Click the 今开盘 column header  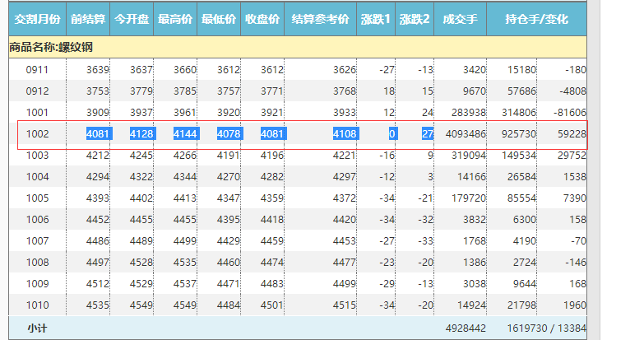(132, 19)
